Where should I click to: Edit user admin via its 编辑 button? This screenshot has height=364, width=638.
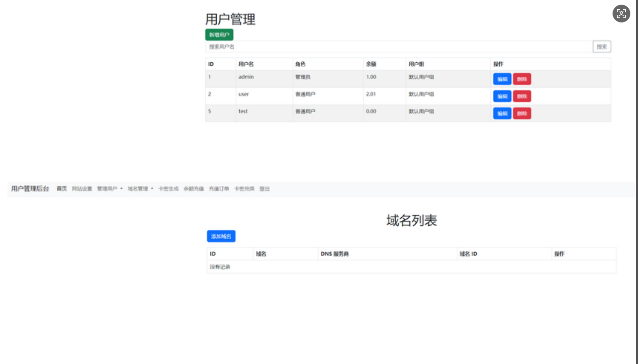[x=502, y=79]
